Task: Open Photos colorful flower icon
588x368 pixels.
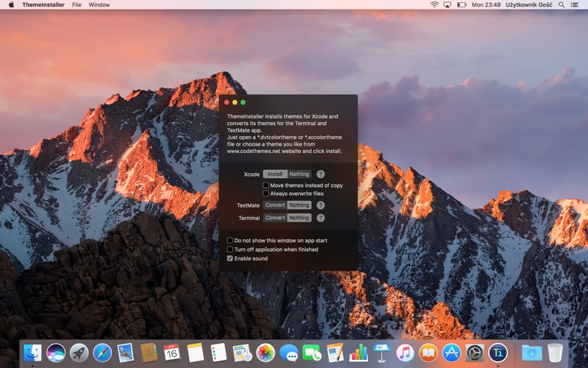Action: pyautogui.click(x=265, y=353)
